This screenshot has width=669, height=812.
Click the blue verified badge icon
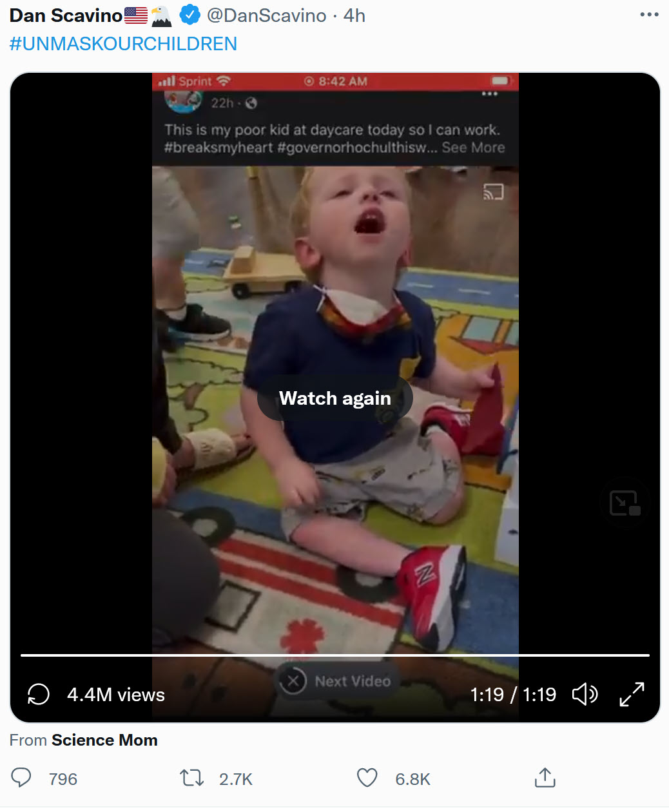coord(189,15)
